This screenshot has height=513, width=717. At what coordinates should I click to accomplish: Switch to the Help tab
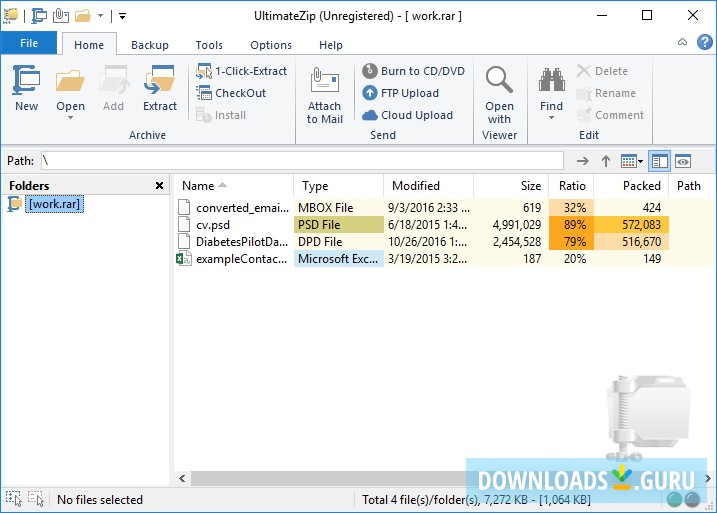pyautogui.click(x=331, y=45)
